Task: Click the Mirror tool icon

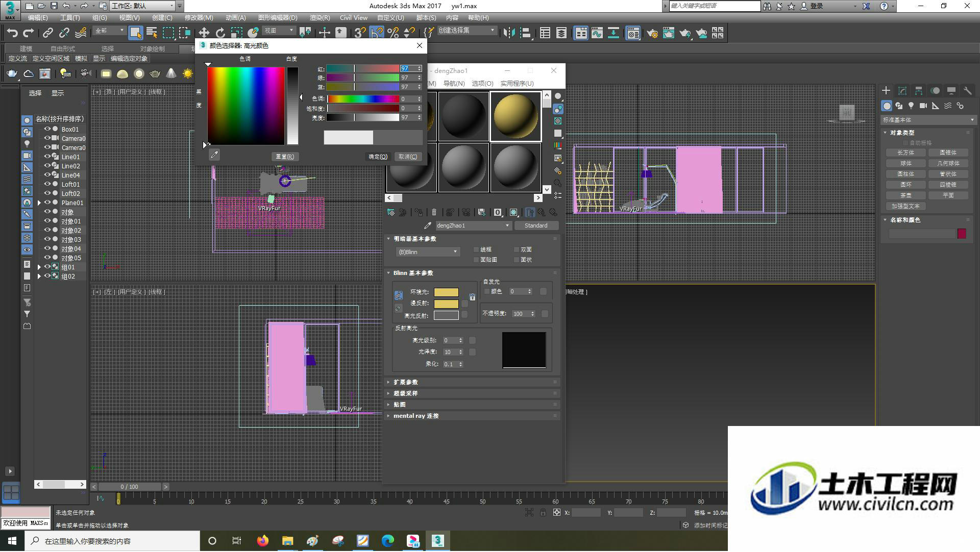Action: point(509,33)
